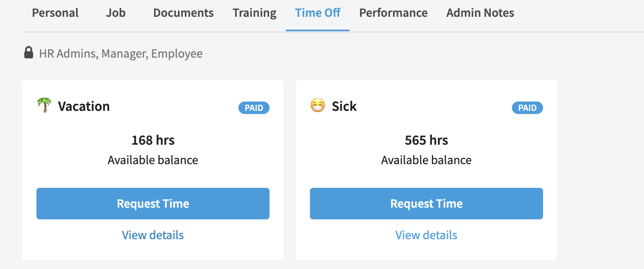The height and width of the screenshot is (269, 644).
Task: Go to the Training tab
Action: [255, 13]
